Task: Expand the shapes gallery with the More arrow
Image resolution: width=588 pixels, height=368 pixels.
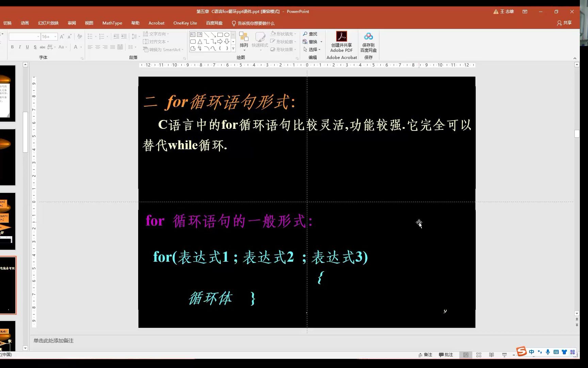Action: point(233,49)
